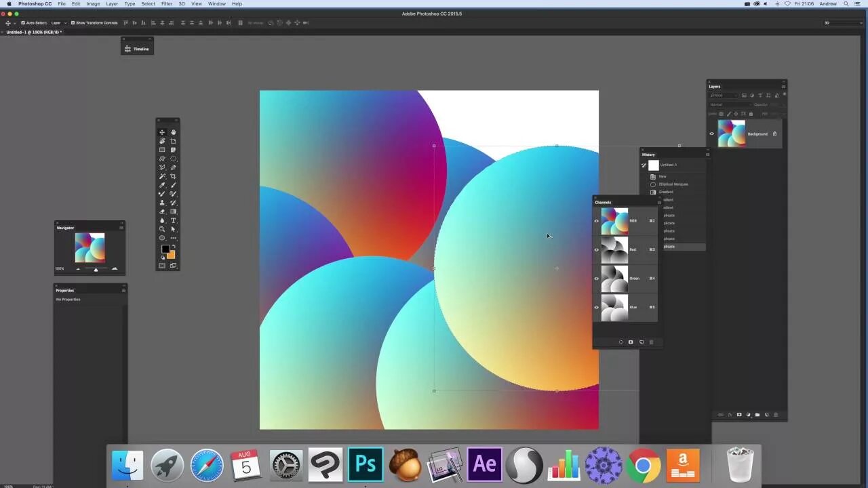The image size is (868, 488).
Task: Open the Layers panel flyout menu
Action: [x=783, y=87]
